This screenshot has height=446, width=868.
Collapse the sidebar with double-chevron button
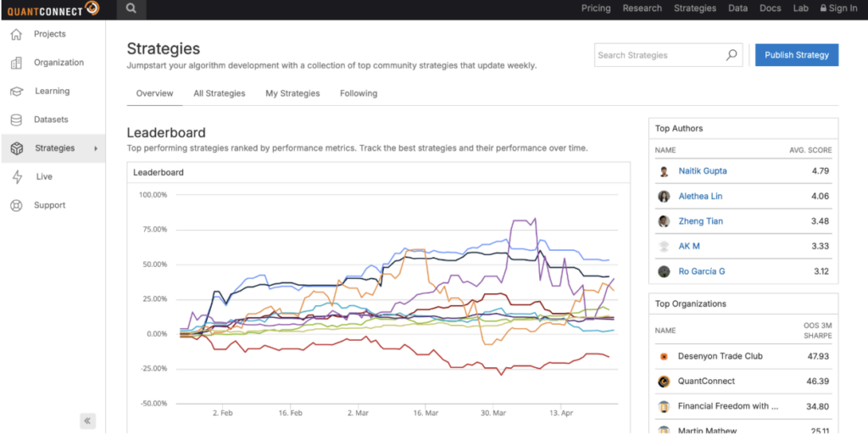(87, 421)
